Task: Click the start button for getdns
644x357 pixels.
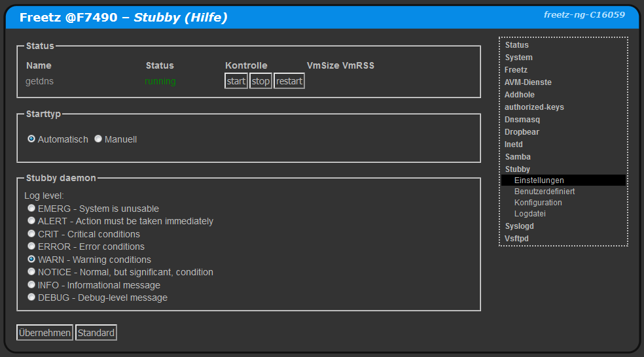Action: click(x=236, y=82)
